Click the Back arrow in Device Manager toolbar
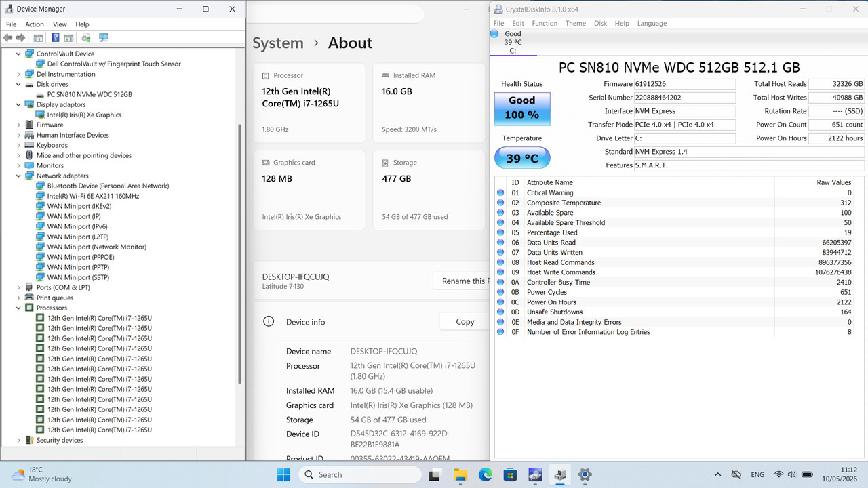 8,38
